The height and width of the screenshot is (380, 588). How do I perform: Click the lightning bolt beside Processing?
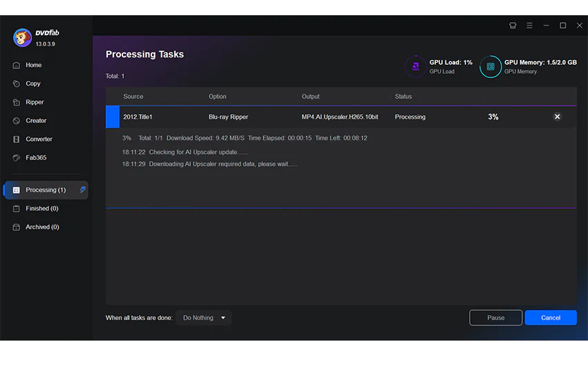[x=82, y=190]
